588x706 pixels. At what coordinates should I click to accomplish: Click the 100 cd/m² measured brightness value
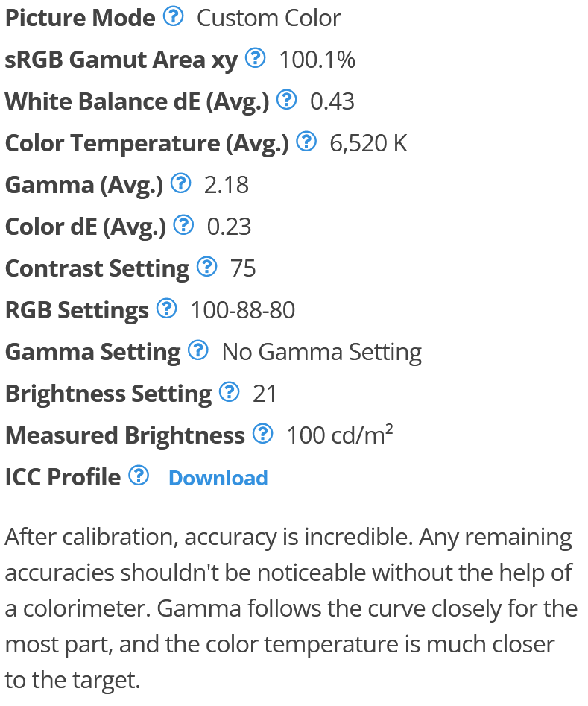(340, 435)
